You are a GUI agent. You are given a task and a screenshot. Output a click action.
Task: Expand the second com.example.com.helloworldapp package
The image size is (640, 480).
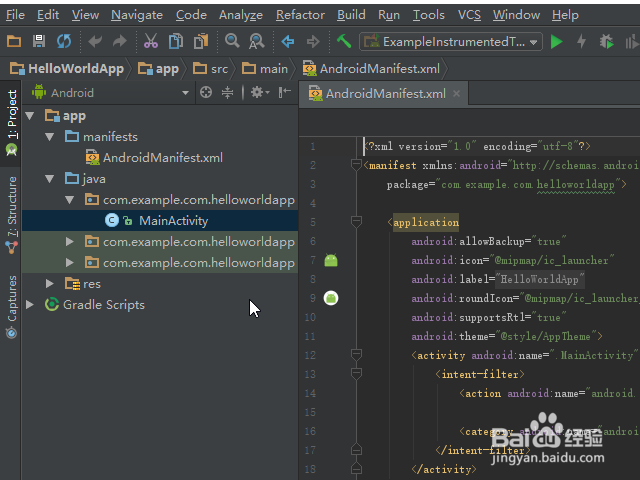70,242
